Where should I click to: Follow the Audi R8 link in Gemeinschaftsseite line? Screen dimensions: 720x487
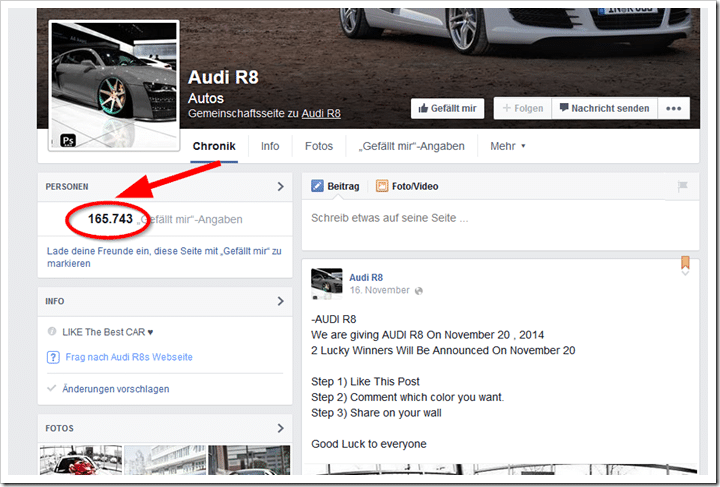321,113
